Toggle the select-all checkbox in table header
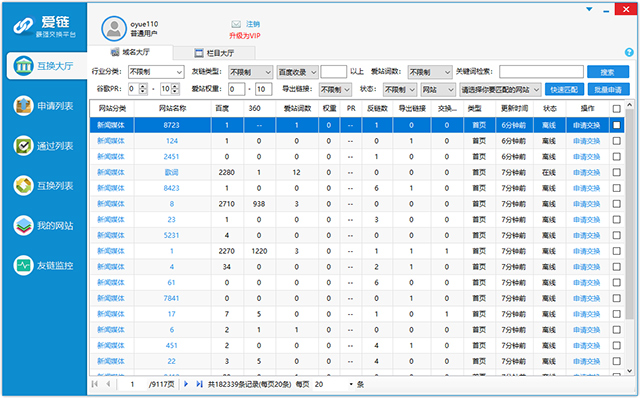This screenshot has height=398, width=640. pyautogui.click(x=617, y=109)
